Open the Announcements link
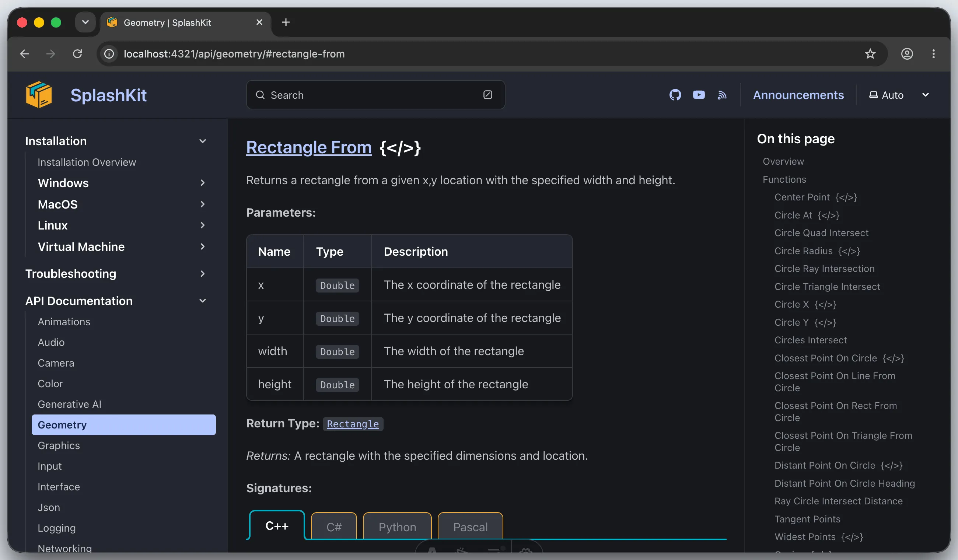 tap(798, 95)
